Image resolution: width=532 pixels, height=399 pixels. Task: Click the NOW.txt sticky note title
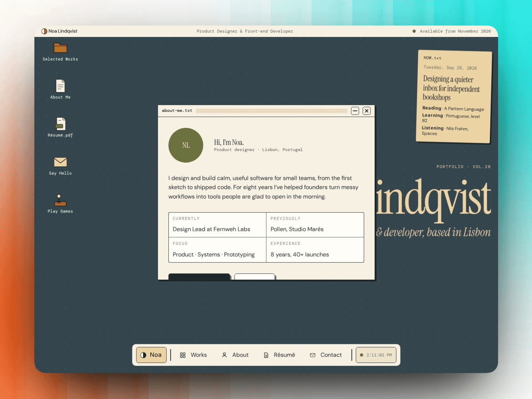point(433,58)
